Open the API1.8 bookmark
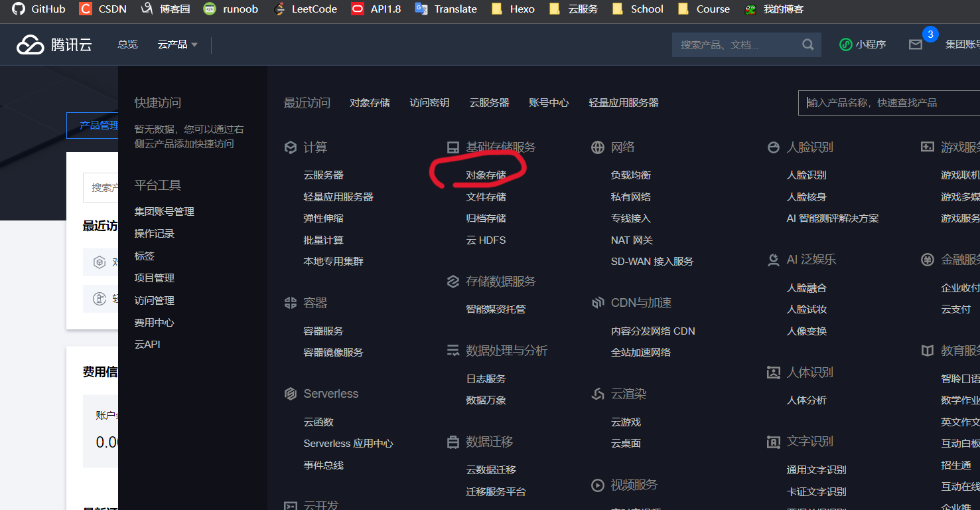The width and height of the screenshot is (980, 510). 376,9
